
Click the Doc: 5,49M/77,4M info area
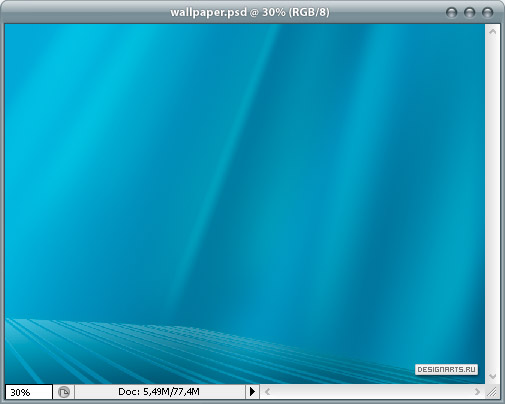pos(160,392)
